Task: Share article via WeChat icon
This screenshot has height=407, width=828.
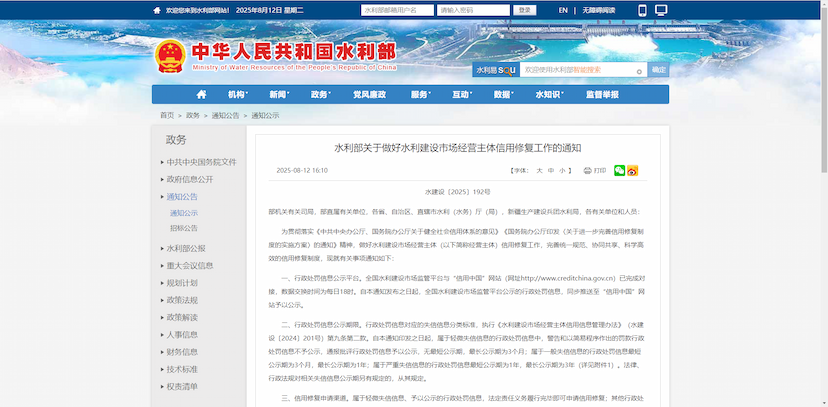Action: point(619,171)
